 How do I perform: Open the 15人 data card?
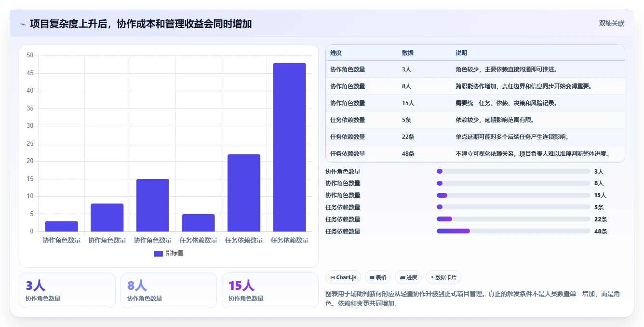[x=270, y=290]
